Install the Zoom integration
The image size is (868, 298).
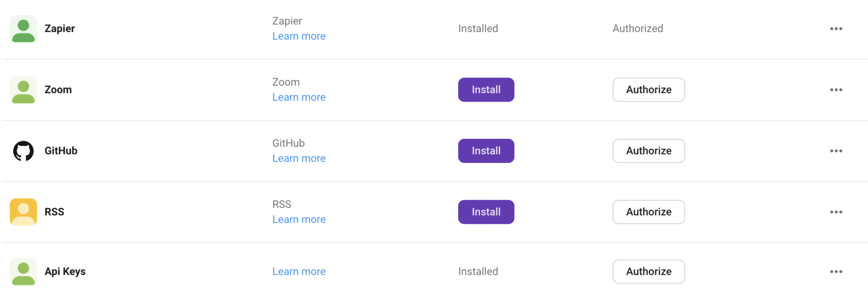(486, 89)
